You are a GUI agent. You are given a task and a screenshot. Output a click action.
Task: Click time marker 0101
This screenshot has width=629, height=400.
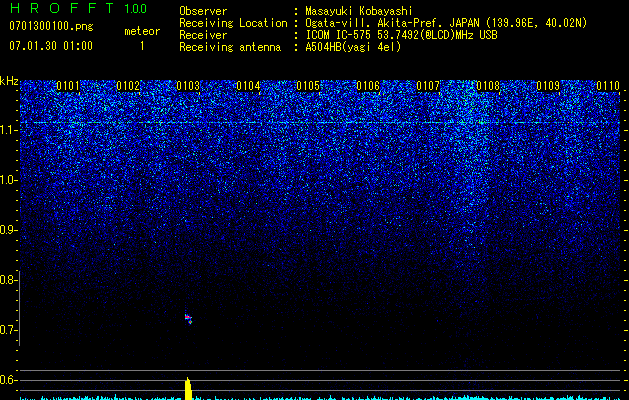pos(68,86)
